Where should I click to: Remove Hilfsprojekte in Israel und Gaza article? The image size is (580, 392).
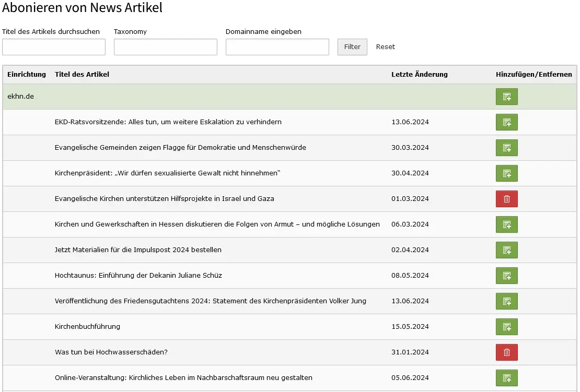(x=506, y=199)
